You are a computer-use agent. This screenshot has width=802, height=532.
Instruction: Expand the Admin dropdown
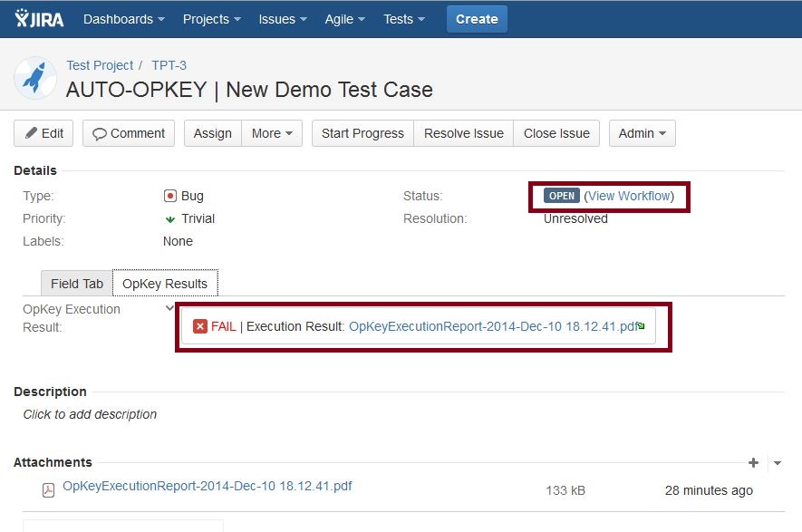pos(642,133)
